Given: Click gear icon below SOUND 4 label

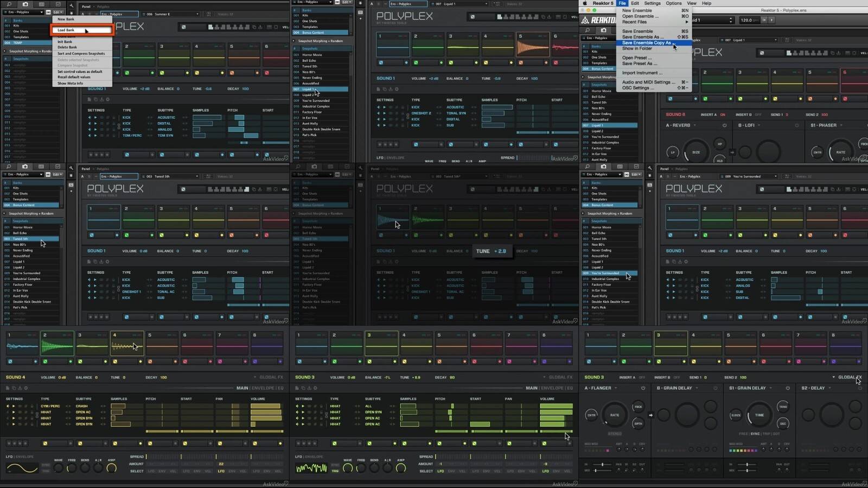Looking at the screenshot, I should click(26, 388).
